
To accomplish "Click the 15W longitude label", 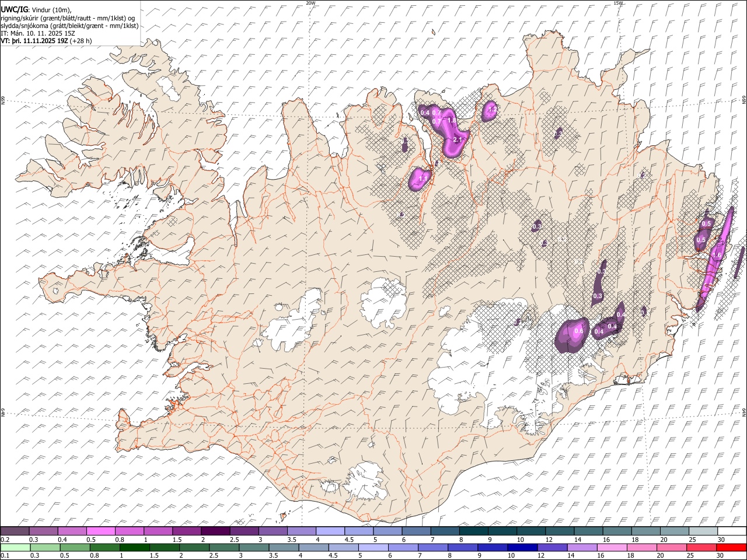I will 619,3.
